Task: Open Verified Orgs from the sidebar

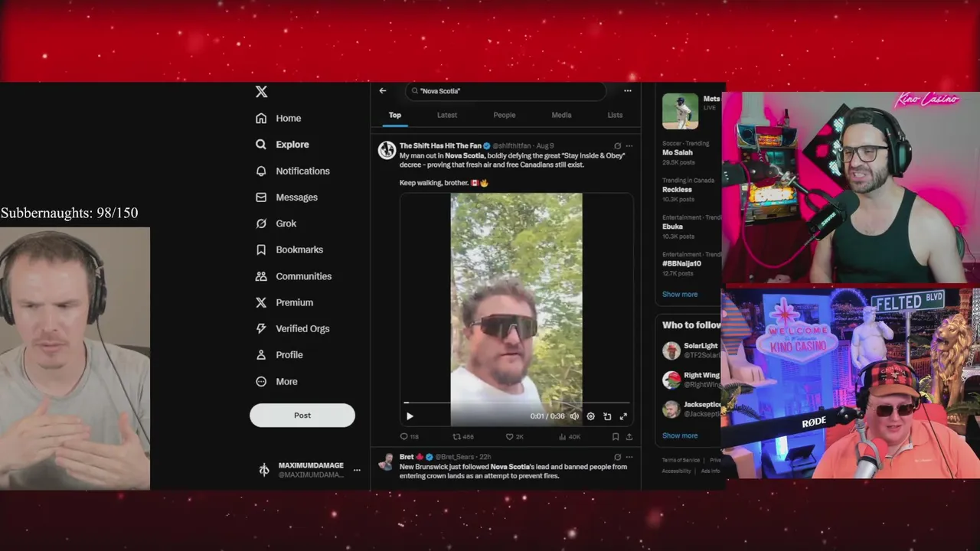Action: click(292, 328)
